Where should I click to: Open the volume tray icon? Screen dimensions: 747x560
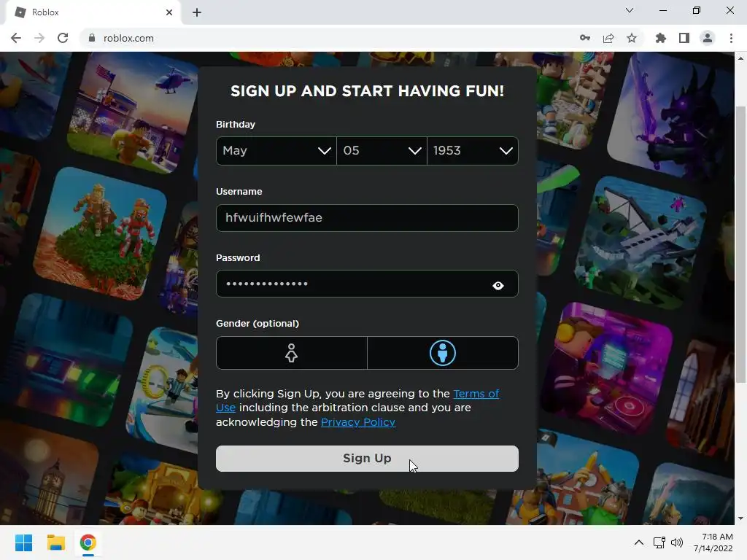(676, 542)
